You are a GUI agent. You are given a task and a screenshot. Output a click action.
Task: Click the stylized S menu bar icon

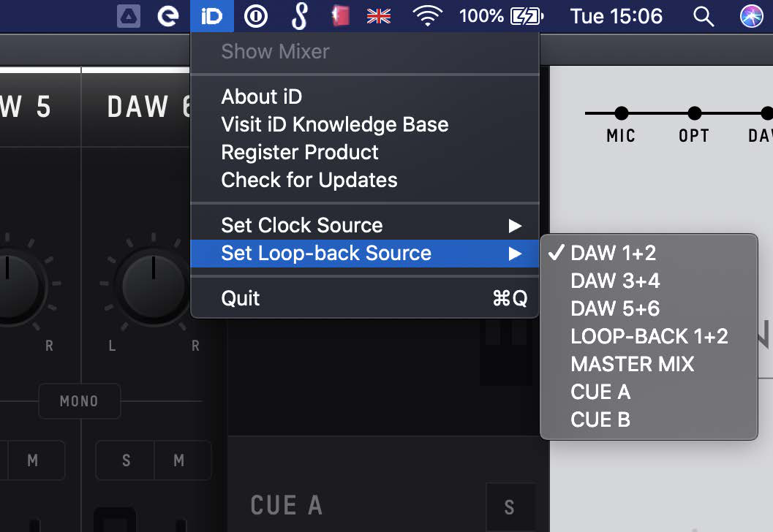point(299,16)
